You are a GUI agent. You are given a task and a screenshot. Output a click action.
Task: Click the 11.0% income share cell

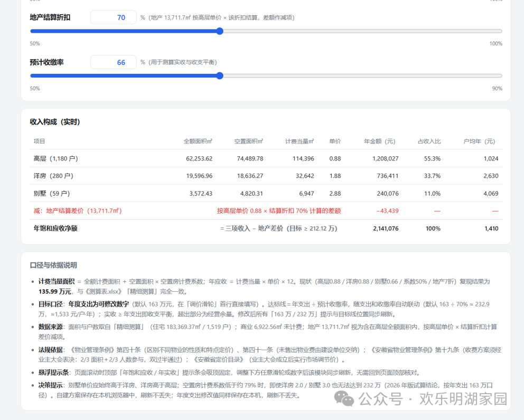[433, 194]
